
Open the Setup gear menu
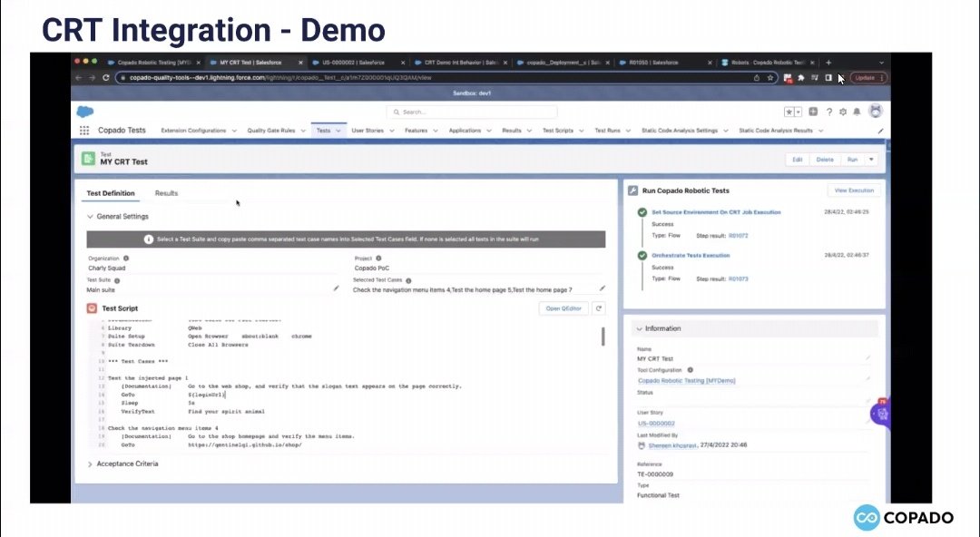pyautogui.click(x=843, y=112)
